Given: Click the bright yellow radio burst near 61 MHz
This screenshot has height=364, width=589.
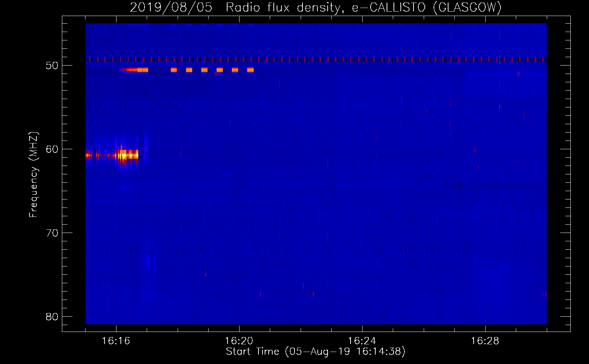Looking at the screenshot, I should pyautogui.click(x=126, y=155).
